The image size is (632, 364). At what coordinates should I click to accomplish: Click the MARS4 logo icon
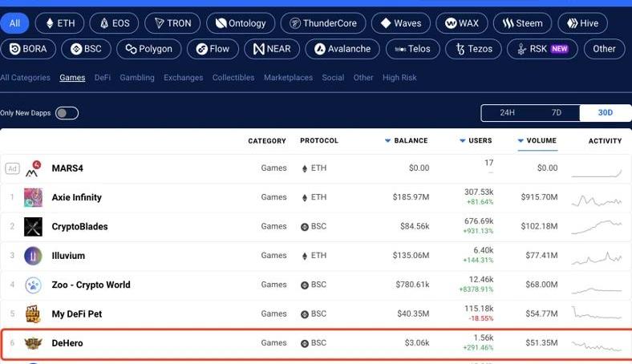(x=33, y=168)
